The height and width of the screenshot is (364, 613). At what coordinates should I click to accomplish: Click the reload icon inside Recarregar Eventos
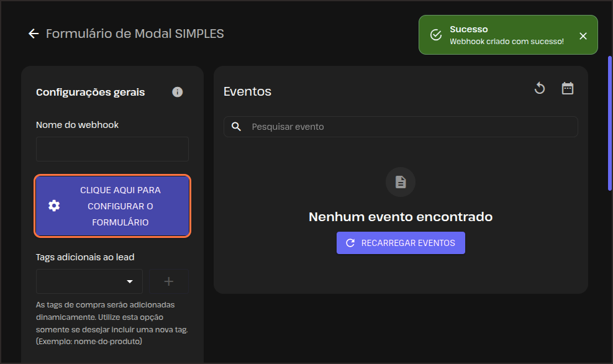(350, 243)
